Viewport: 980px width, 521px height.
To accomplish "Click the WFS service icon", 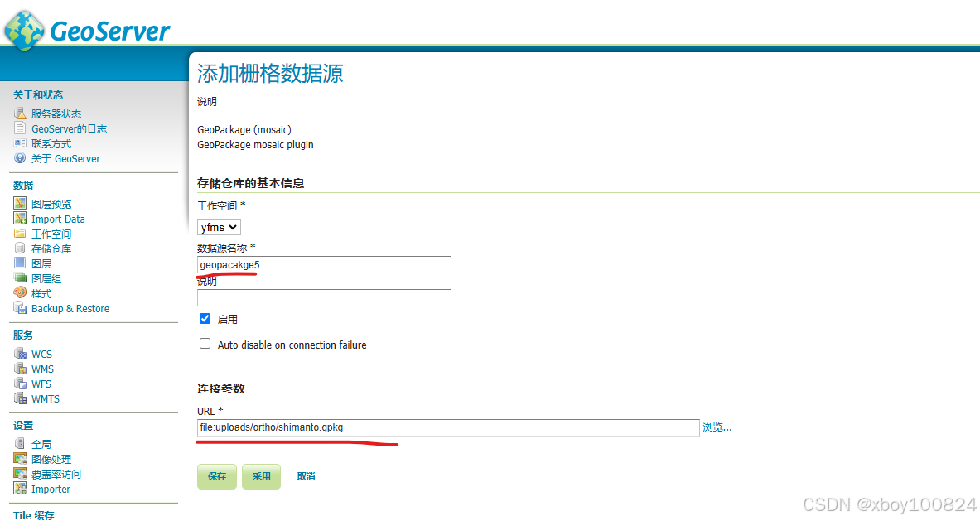I will [x=20, y=384].
